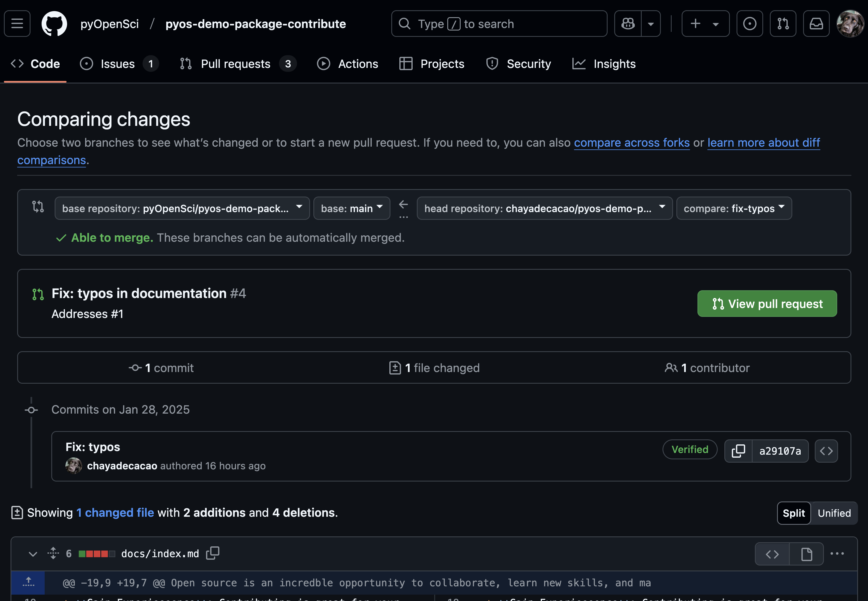Display the source diff for docs/index.md
This screenshot has width=868, height=601.
[772, 554]
